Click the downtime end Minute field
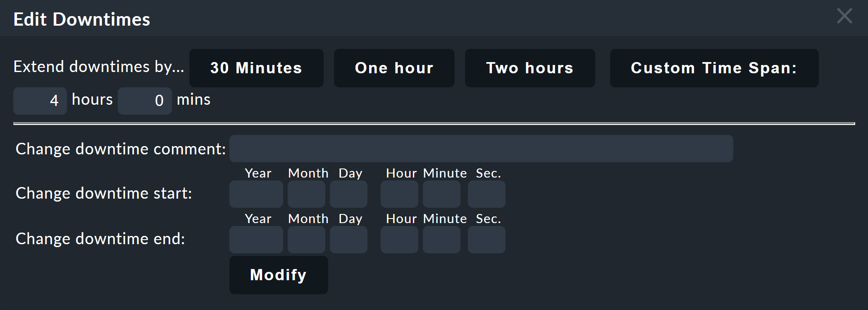 (441, 239)
